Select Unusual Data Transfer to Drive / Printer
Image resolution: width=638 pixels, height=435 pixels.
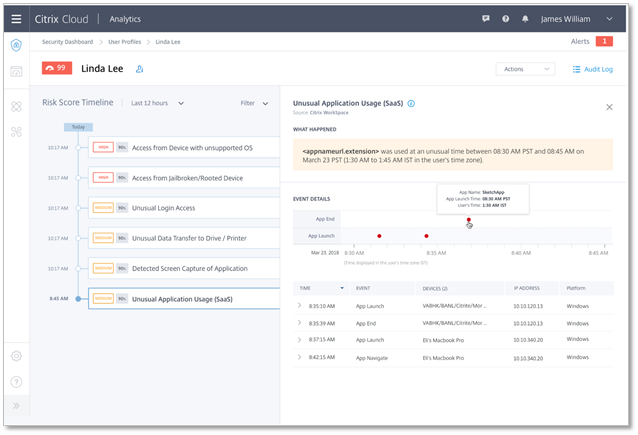(x=184, y=238)
